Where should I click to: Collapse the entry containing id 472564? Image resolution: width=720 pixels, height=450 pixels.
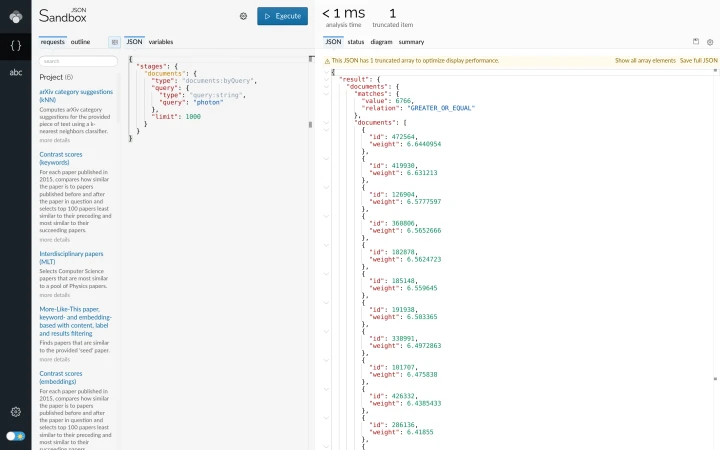(x=326, y=130)
